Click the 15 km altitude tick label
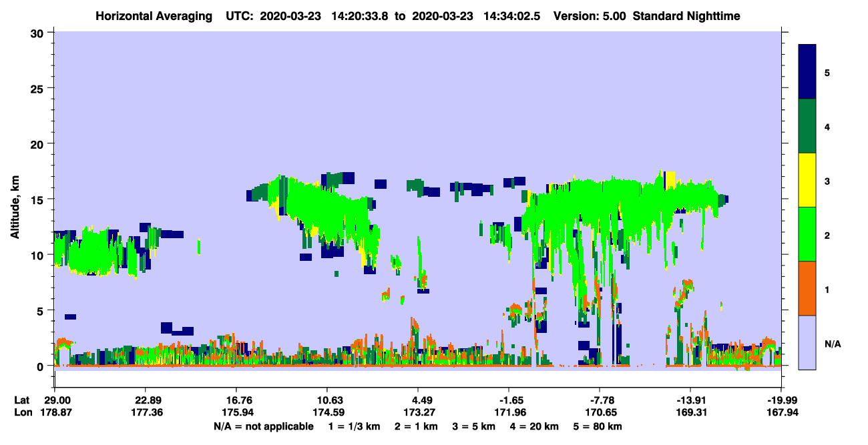 (x=39, y=199)
